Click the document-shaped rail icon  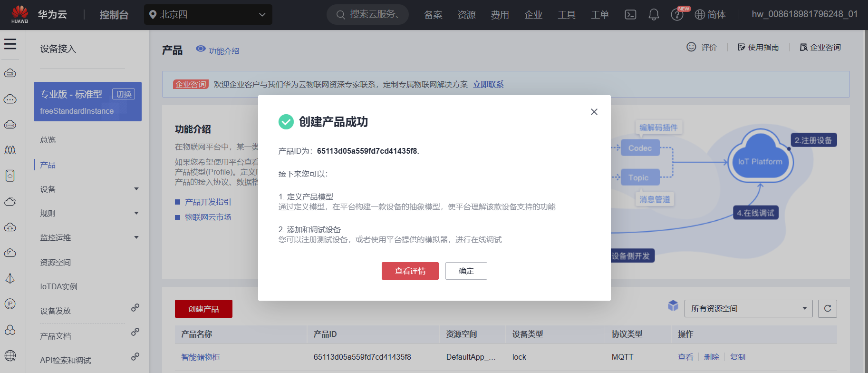tap(10, 176)
